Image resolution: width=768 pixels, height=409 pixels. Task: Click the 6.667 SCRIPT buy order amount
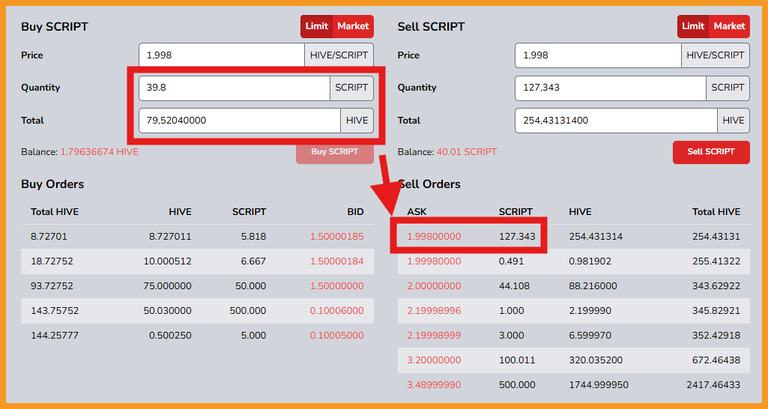point(254,262)
